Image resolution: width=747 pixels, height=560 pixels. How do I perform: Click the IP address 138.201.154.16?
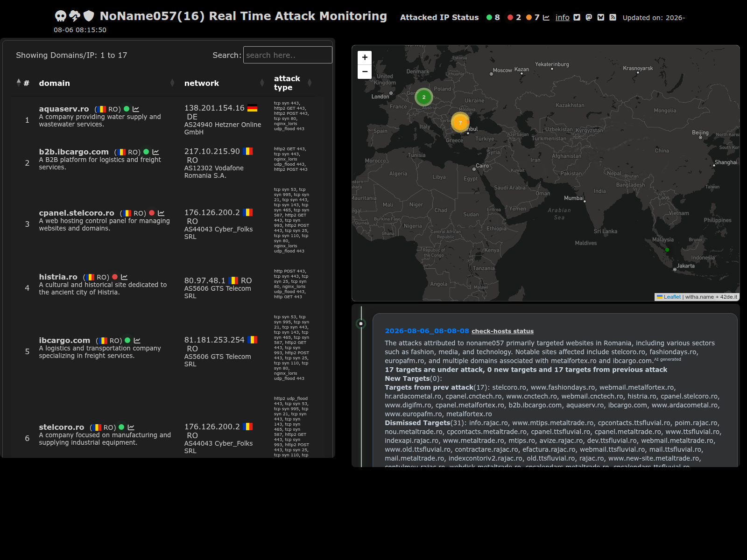click(x=214, y=108)
